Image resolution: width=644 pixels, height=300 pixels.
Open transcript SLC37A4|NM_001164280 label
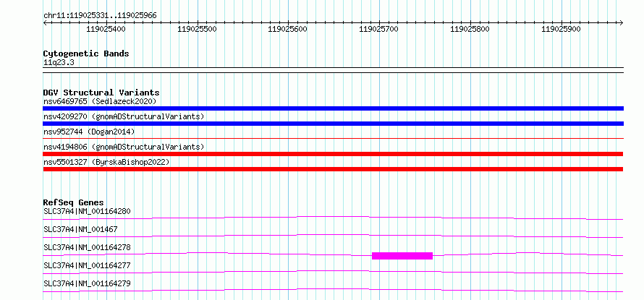87,211
